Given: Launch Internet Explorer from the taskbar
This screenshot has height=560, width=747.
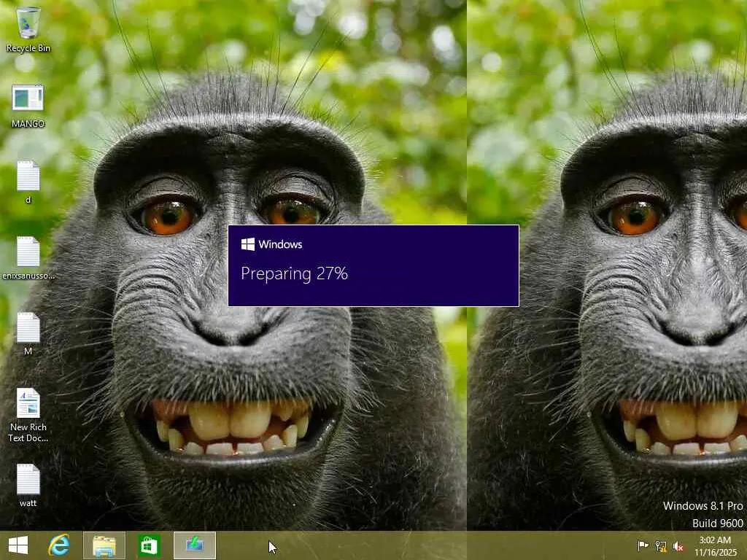Looking at the screenshot, I should click(x=59, y=545).
